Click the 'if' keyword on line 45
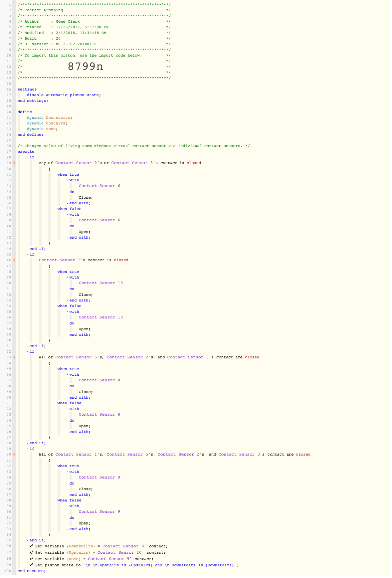392x578 pixels. coord(32,255)
